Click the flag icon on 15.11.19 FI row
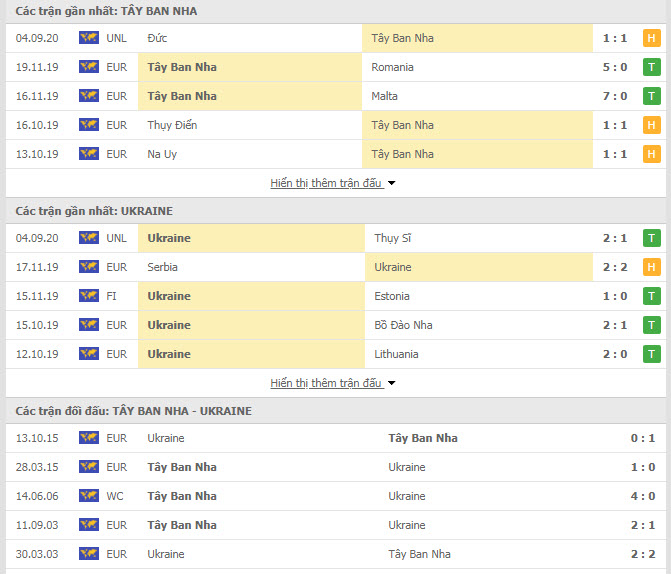 (89, 296)
